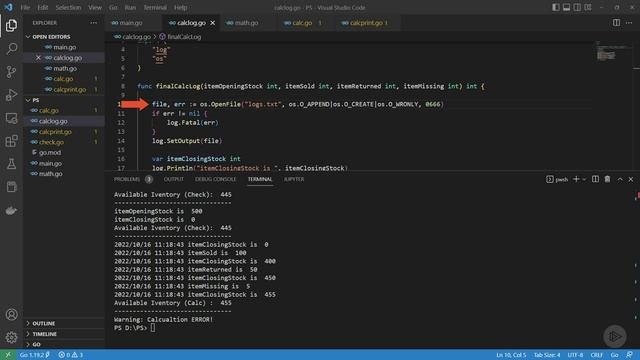Open the Manage gear icon
640x360 pixels.
click(x=11, y=337)
